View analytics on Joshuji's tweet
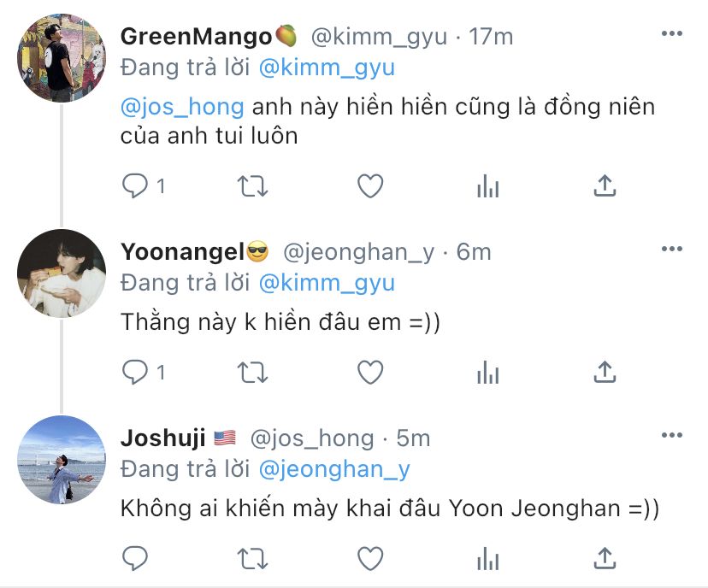708x588 pixels. tap(488, 559)
